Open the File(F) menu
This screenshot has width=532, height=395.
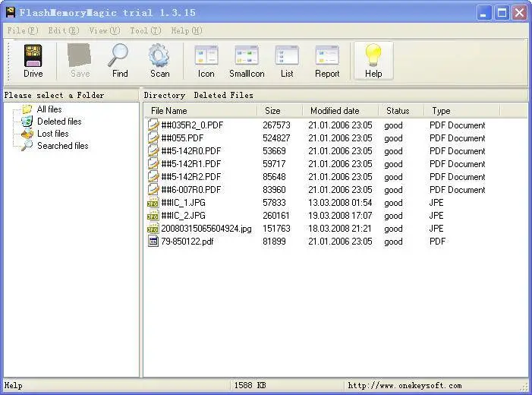click(x=23, y=30)
